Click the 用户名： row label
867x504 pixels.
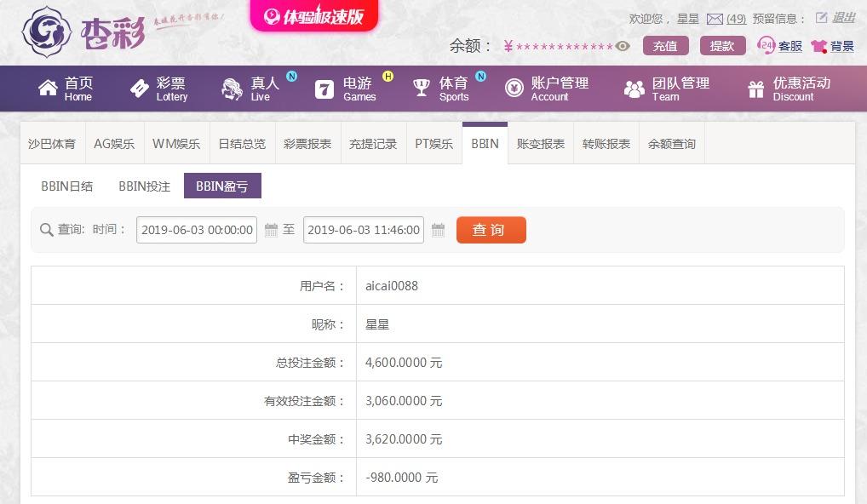323,286
